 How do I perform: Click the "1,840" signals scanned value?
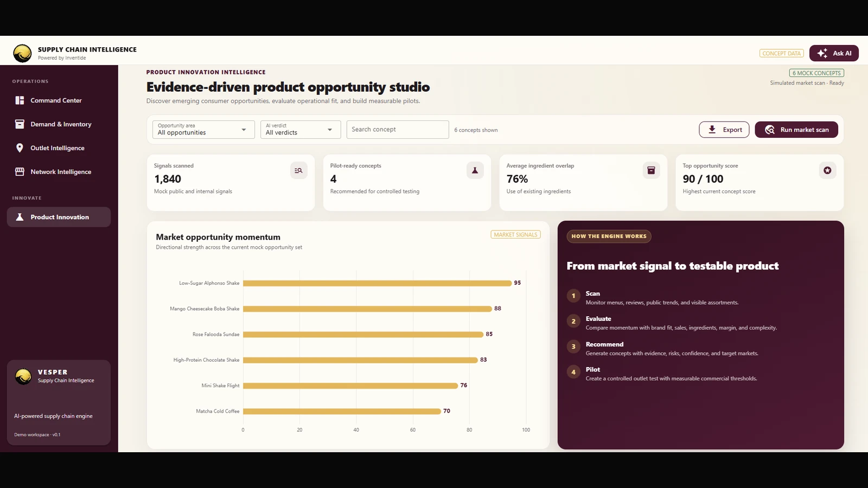(x=168, y=179)
